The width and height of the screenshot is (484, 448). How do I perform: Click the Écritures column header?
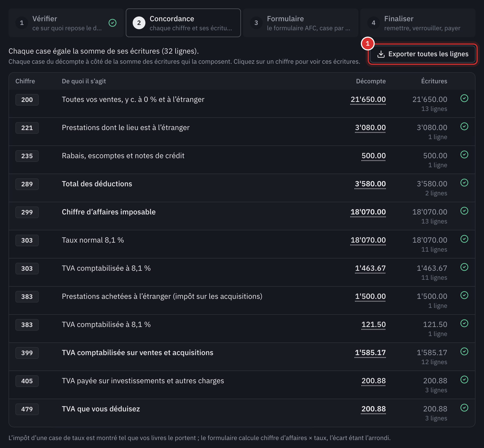(434, 81)
